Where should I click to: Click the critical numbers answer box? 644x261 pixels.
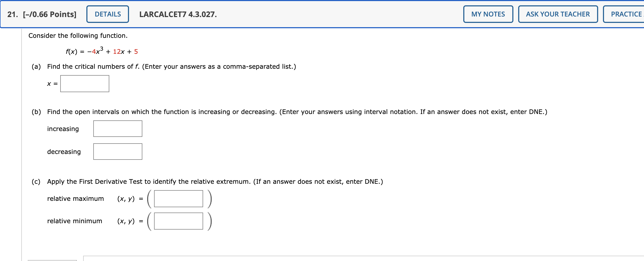[x=84, y=83]
